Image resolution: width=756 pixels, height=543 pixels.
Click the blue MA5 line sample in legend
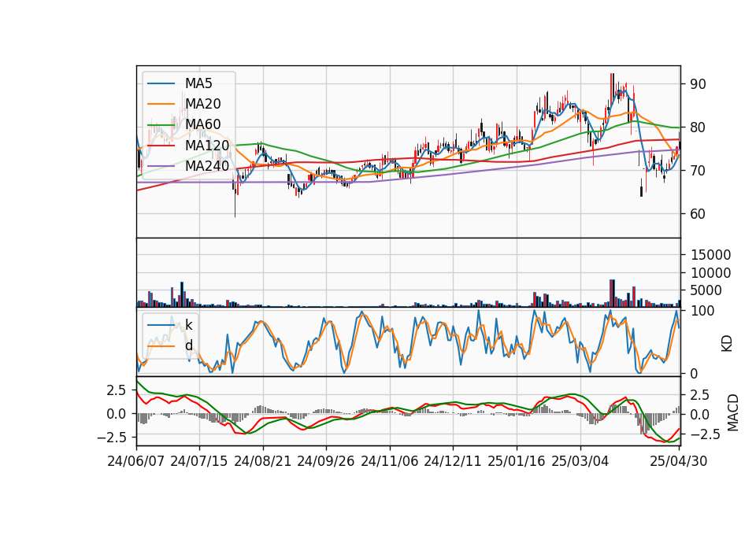[x=161, y=84]
